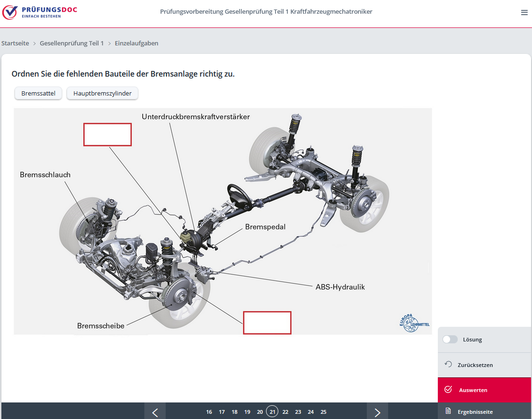Click the PrüfungsDoc logo
This screenshot has height=419, width=532.
(40, 12)
